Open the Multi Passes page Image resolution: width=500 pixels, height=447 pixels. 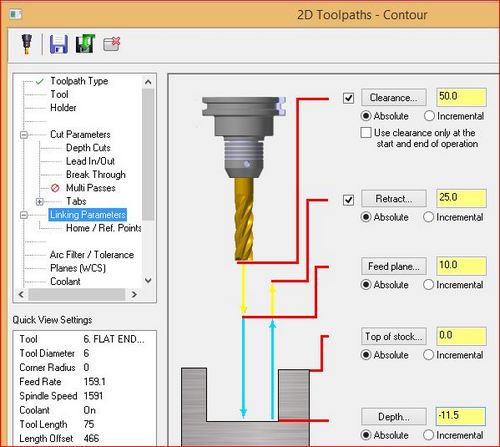pos(91,188)
